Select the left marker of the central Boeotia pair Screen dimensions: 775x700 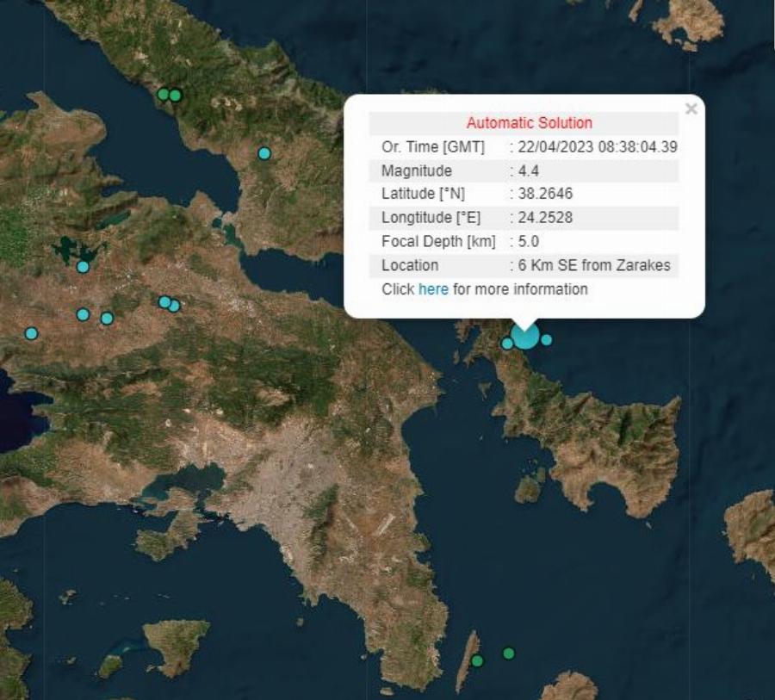(x=164, y=301)
